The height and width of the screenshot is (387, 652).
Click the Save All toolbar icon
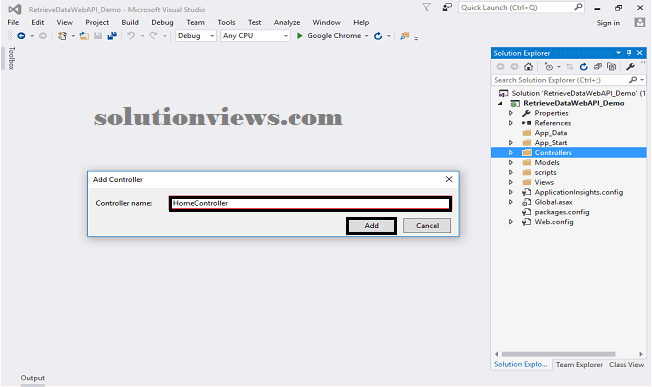coord(112,36)
